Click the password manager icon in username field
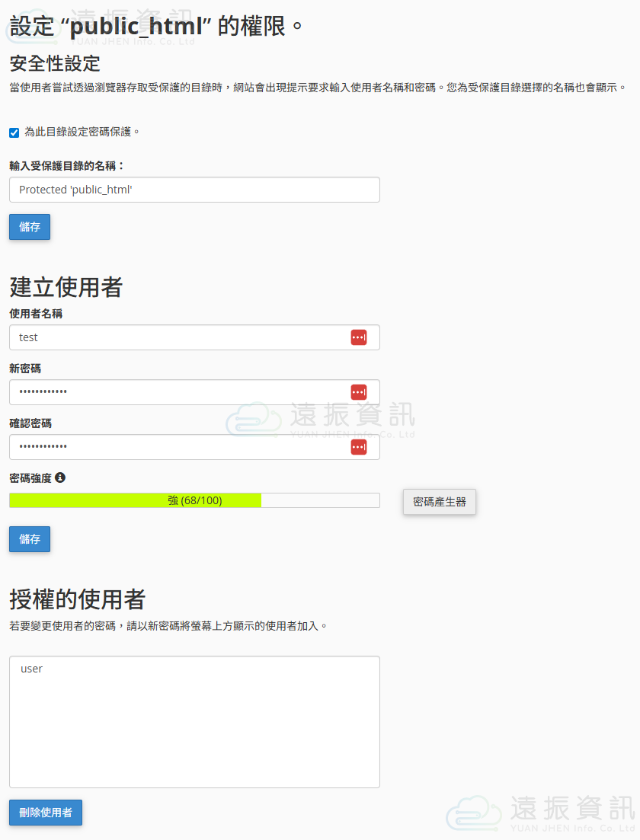Image resolution: width=640 pixels, height=840 pixels. 358,337
